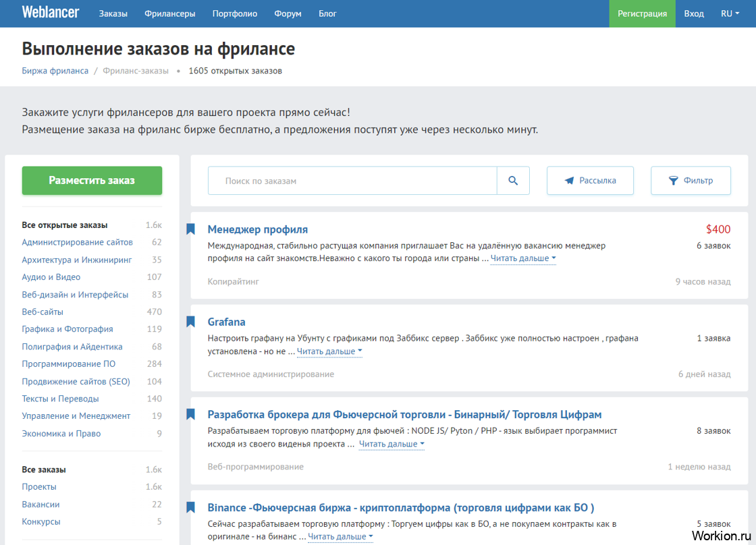Image resolution: width=756 pixels, height=545 pixels.
Task: Open the RU language dropdown
Action: 730,13
